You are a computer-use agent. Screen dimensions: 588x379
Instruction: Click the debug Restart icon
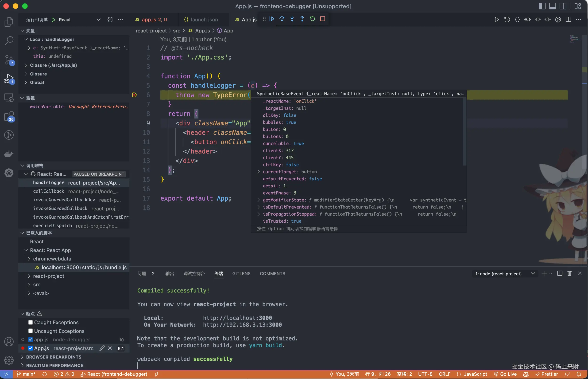point(312,19)
